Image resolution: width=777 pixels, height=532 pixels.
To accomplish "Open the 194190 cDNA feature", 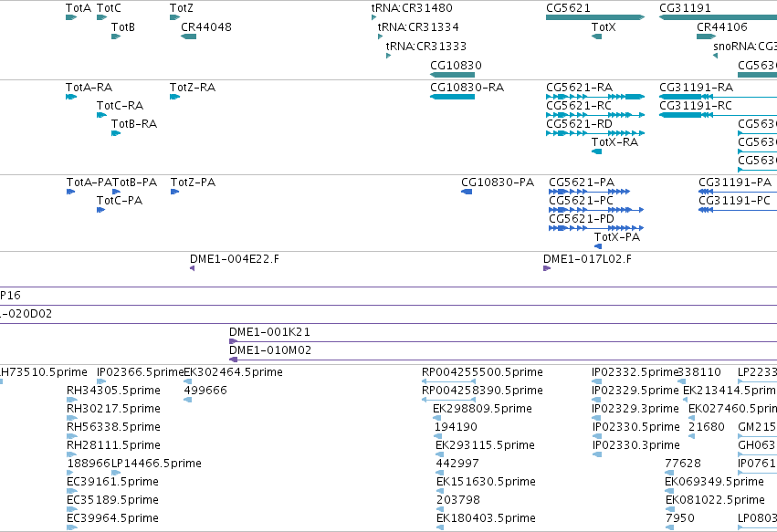I will [438, 436].
